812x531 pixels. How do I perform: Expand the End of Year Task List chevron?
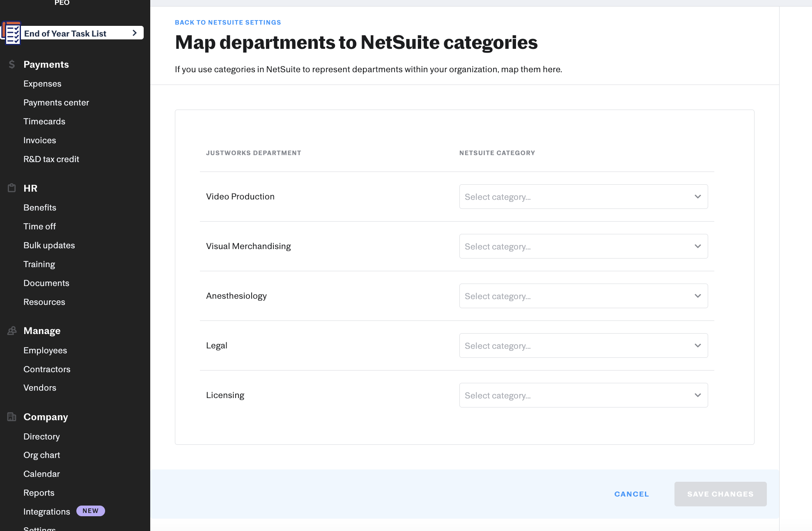pyautogui.click(x=134, y=33)
